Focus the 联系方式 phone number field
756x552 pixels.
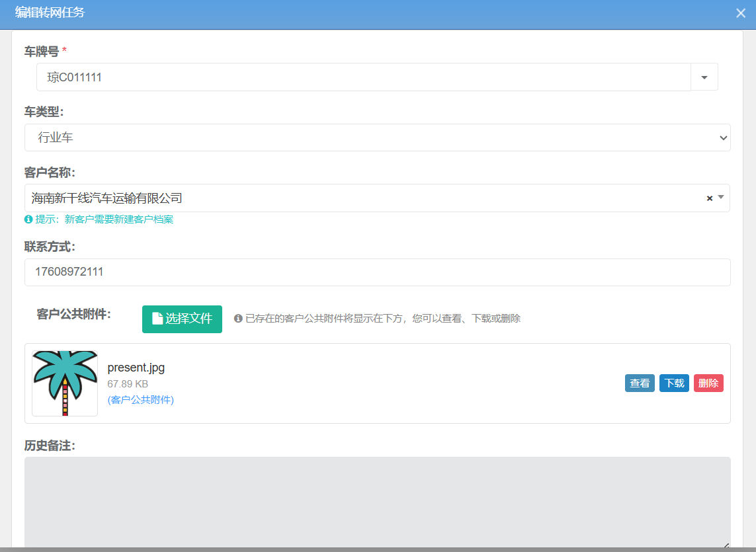coord(377,272)
